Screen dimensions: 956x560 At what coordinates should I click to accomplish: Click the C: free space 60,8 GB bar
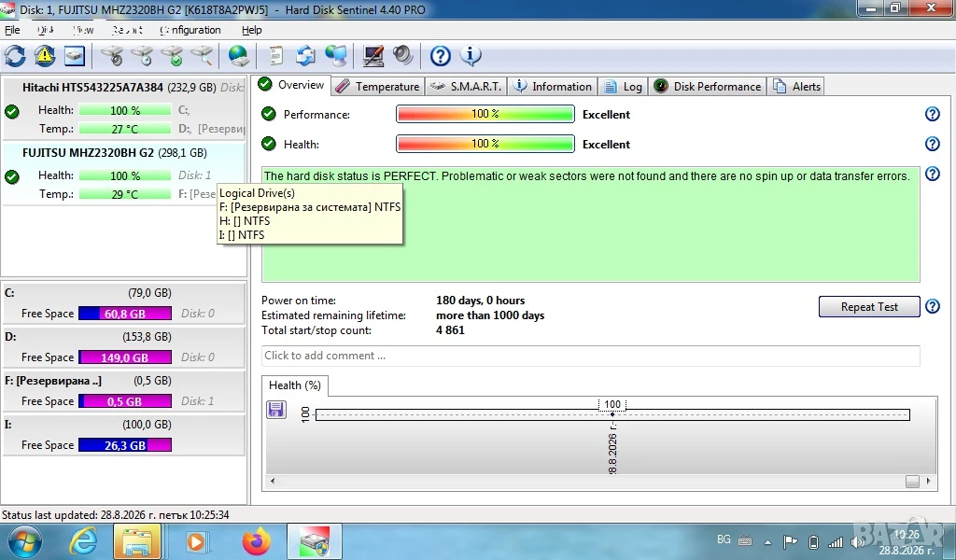[125, 314]
